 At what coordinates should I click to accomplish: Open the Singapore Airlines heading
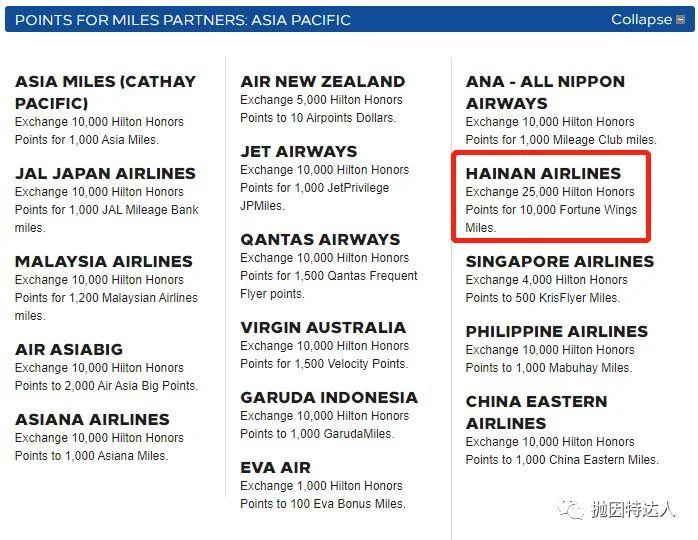560,261
